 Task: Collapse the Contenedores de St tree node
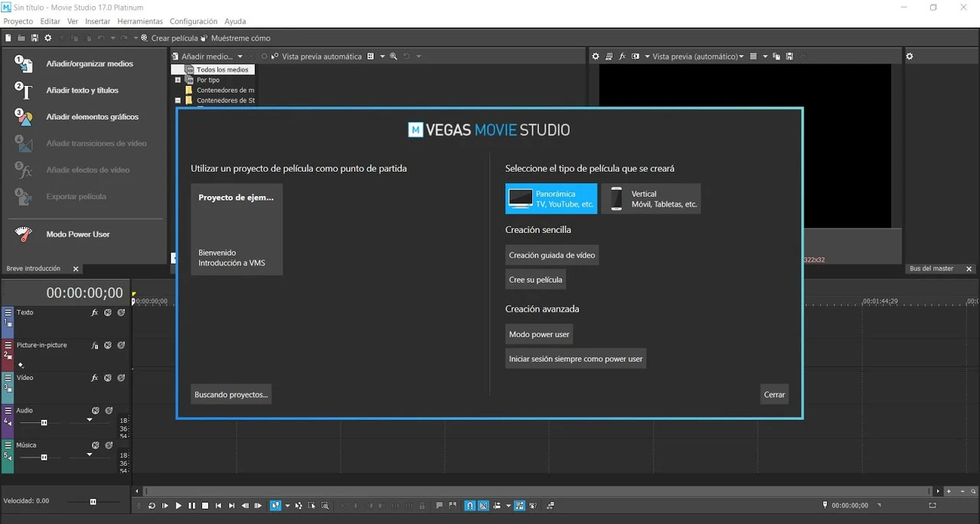pyautogui.click(x=178, y=100)
